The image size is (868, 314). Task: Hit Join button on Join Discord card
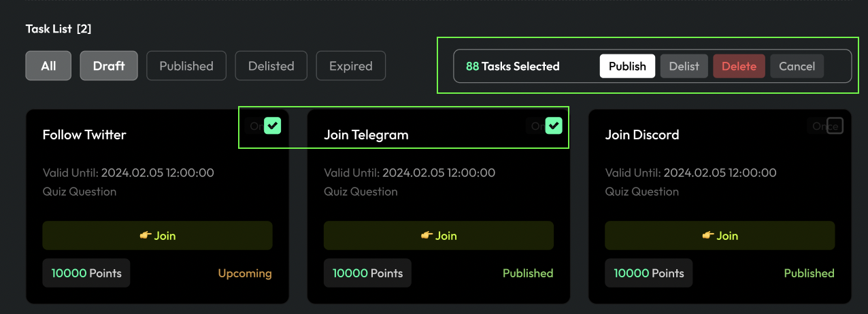click(720, 236)
